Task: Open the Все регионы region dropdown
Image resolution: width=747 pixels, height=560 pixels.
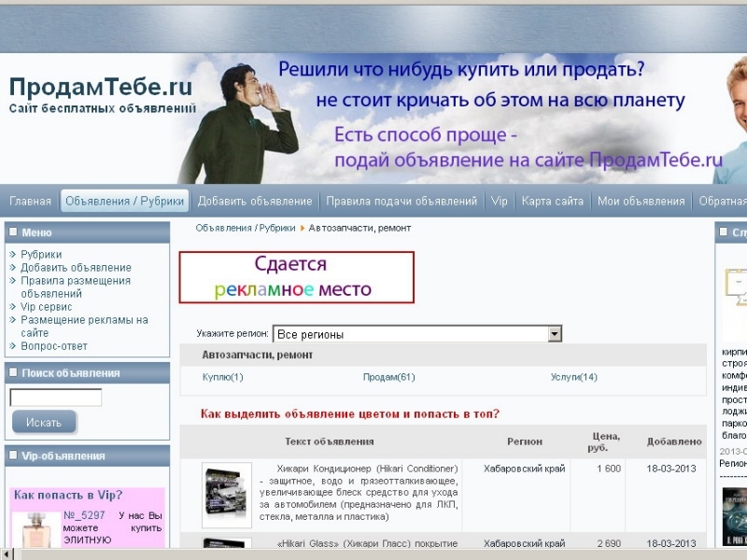Action: [416, 333]
